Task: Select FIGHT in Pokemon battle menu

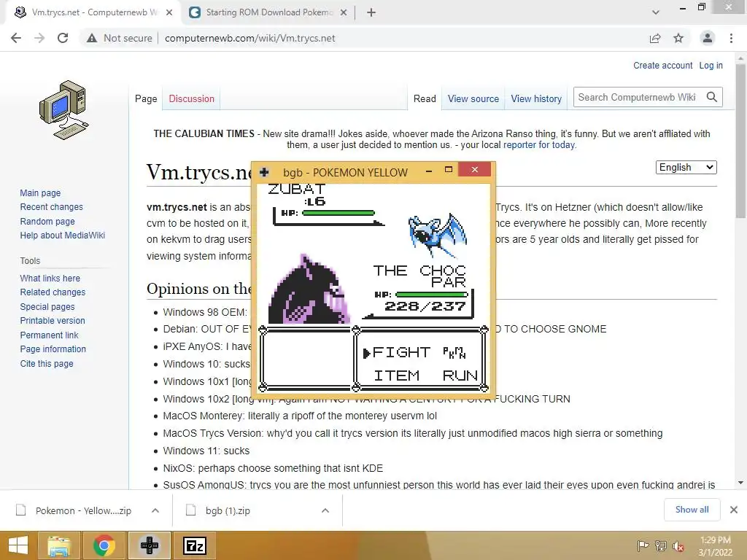Action: [401, 352]
